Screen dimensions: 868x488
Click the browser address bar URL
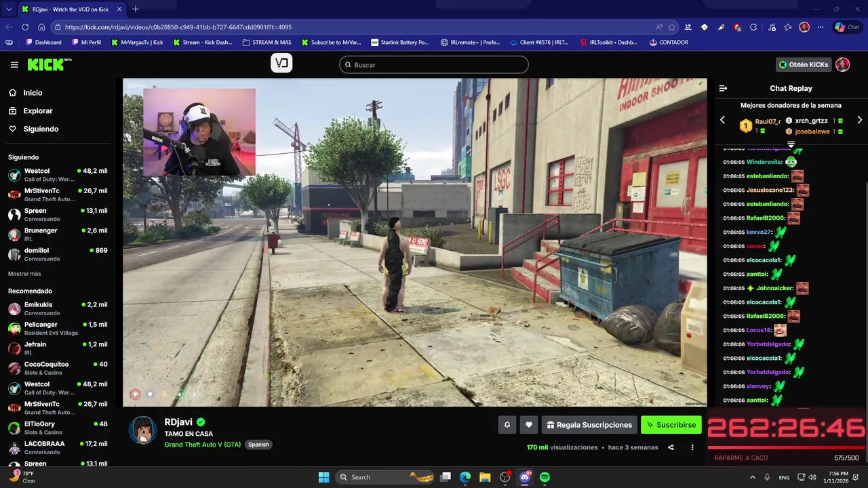click(x=178, y=27)
